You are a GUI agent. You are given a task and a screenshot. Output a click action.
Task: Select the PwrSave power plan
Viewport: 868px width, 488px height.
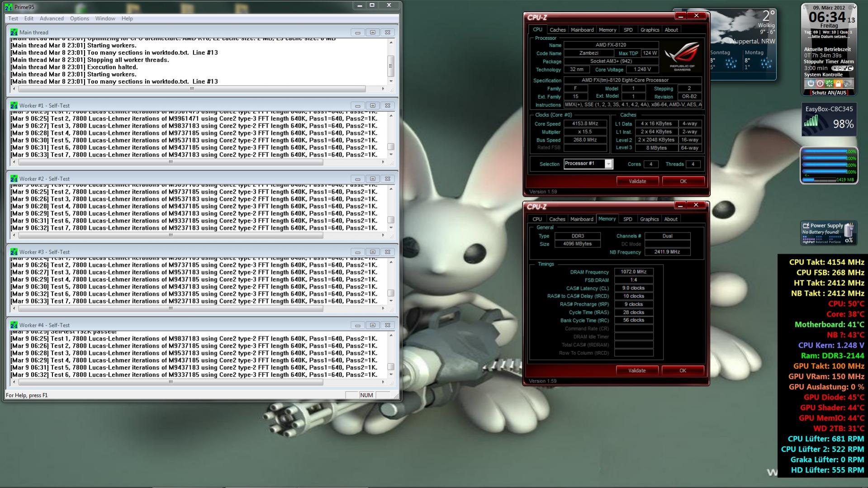pyautogui.click(x=836, y=242)
